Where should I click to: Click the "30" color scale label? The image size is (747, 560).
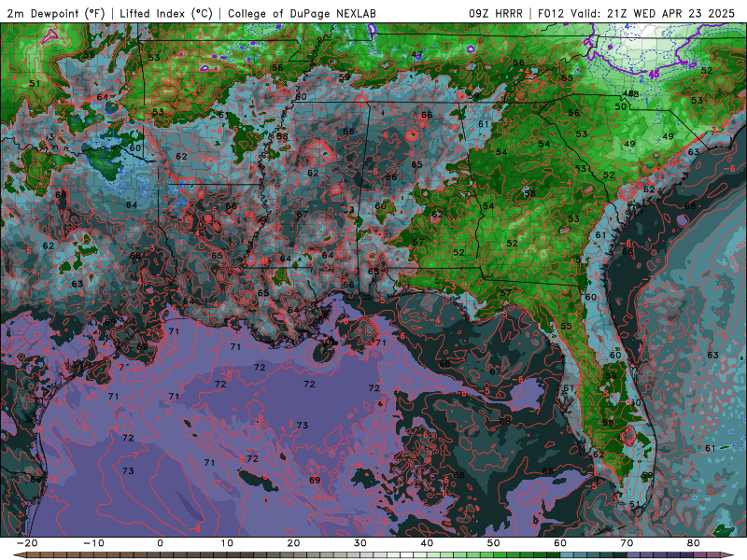click(360, 543)
